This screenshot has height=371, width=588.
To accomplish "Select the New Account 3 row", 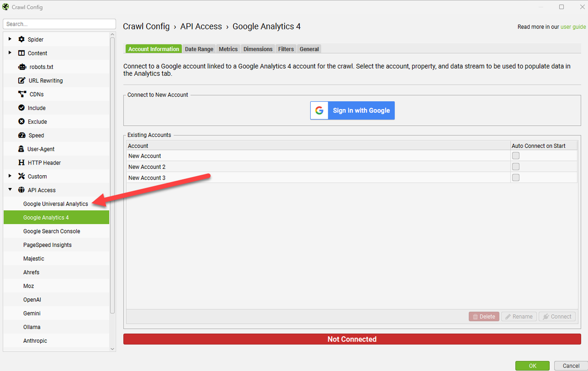I will (352, 178).
